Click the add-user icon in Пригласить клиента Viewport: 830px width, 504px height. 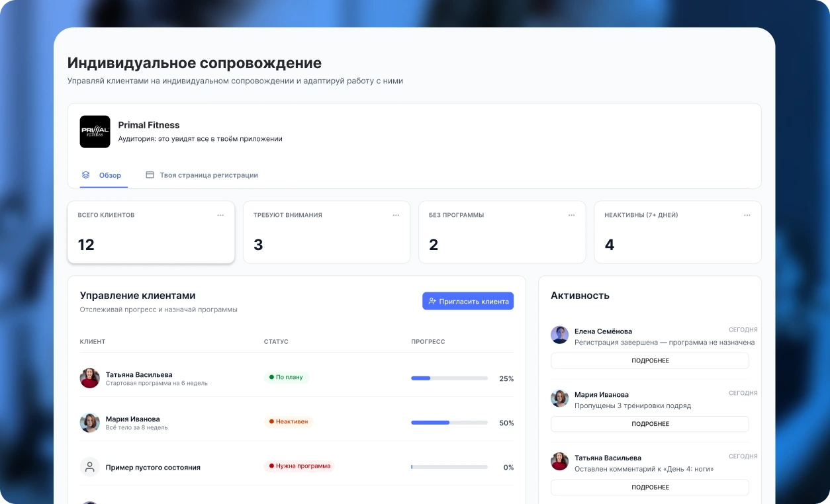(x=432, y=301)
